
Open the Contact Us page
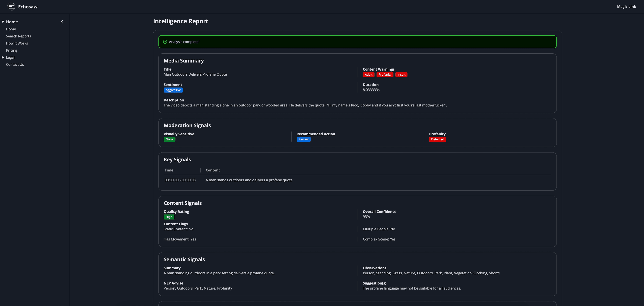tap(15, 64)
